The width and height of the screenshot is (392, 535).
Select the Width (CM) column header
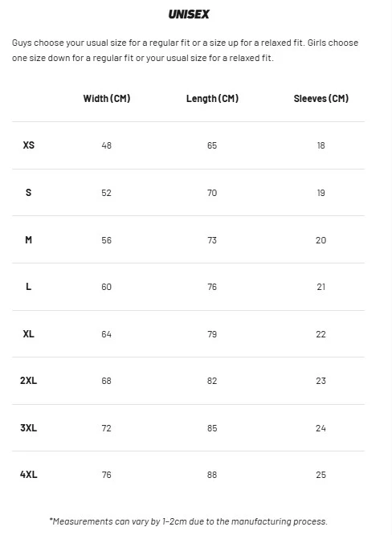(107, 99)
